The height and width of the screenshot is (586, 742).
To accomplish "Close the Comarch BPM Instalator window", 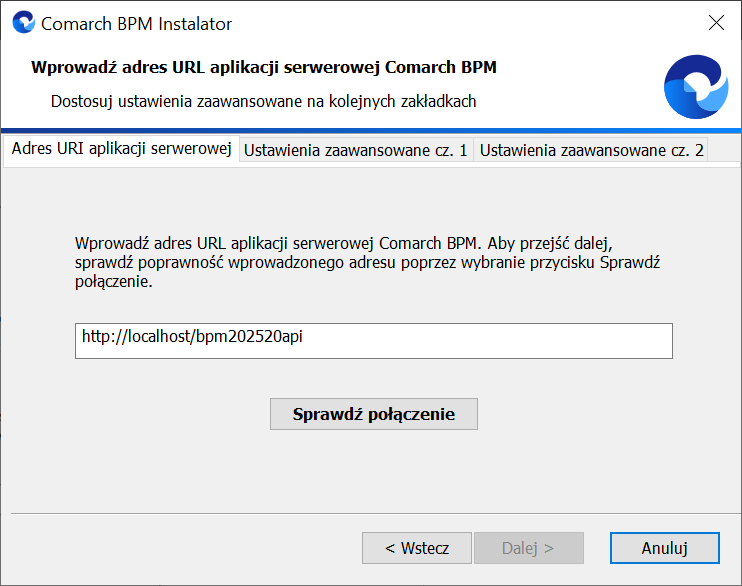I will 716,22.
